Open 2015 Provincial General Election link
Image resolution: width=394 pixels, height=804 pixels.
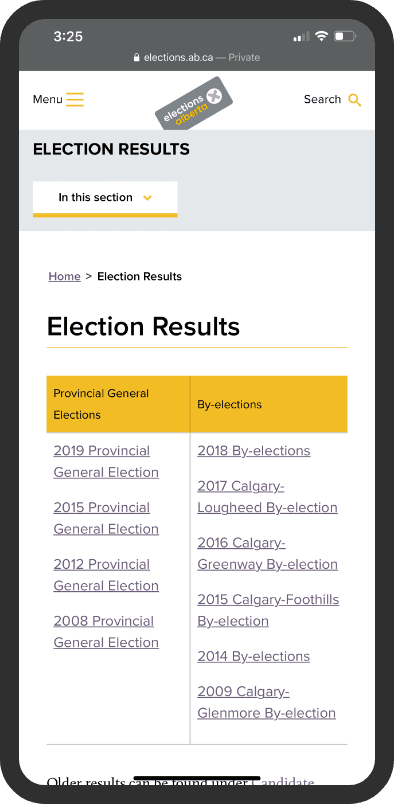(106, 518)
